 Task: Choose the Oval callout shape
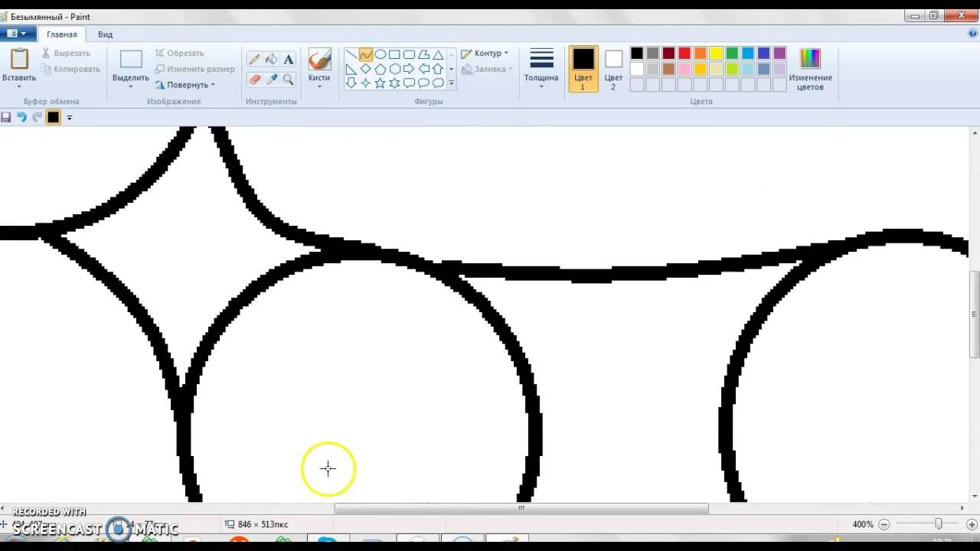[x=423, y=83]
